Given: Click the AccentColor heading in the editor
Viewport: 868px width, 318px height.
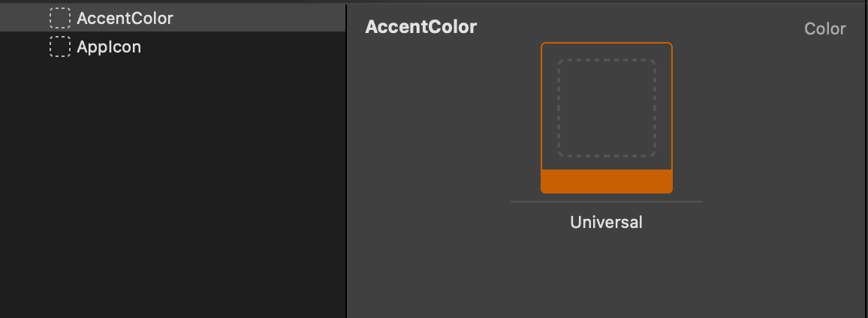Looking at the screenshot, I should pos(420,27).
